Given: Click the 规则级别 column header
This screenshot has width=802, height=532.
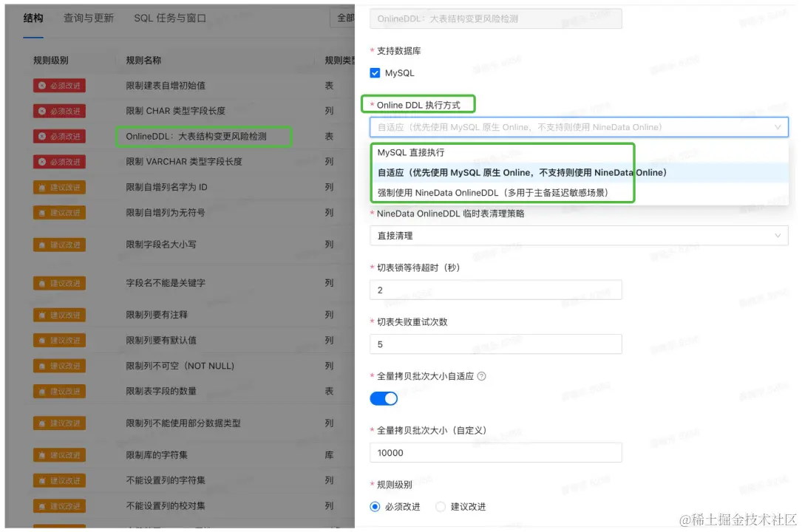Looking at the screenshot, I should (51, 61).
